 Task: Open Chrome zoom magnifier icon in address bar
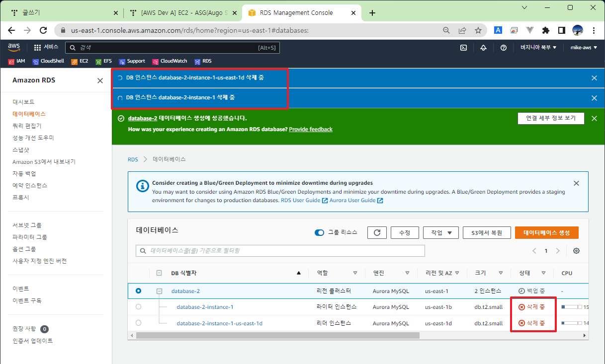[446, 30]
